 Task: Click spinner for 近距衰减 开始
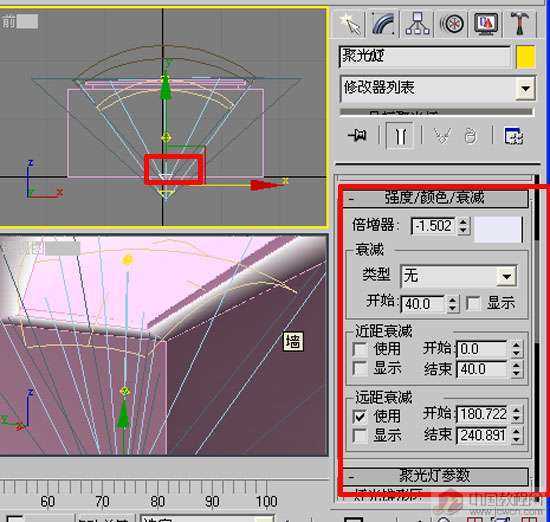516,349
